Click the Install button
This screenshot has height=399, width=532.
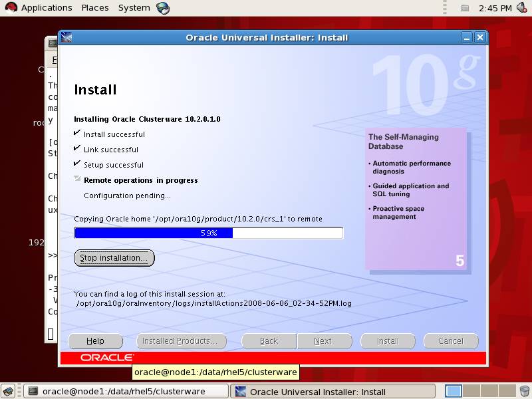tap(388, 341)
